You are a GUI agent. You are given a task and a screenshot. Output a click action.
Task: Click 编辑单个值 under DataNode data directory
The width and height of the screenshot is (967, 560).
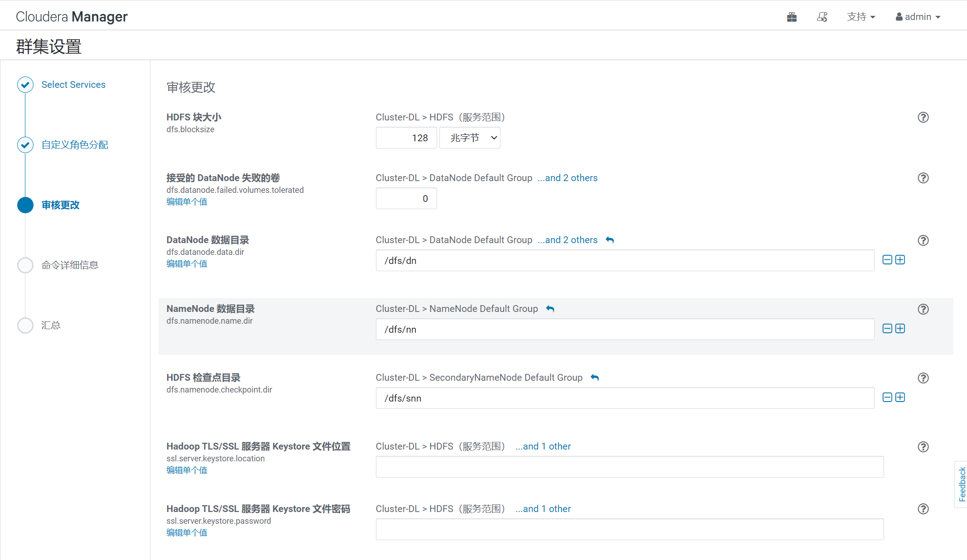[187, 263]
